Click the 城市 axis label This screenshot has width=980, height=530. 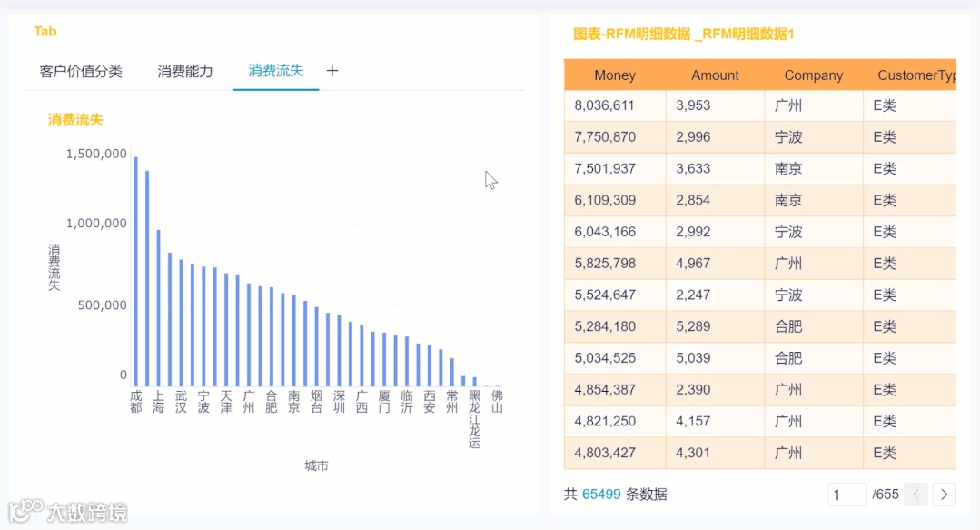(315, 465)
